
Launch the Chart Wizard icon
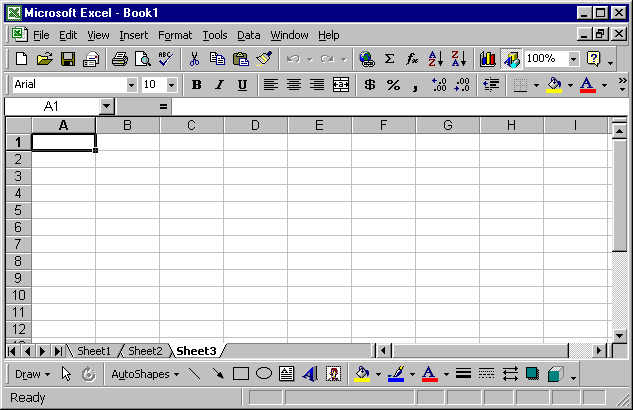488,59
